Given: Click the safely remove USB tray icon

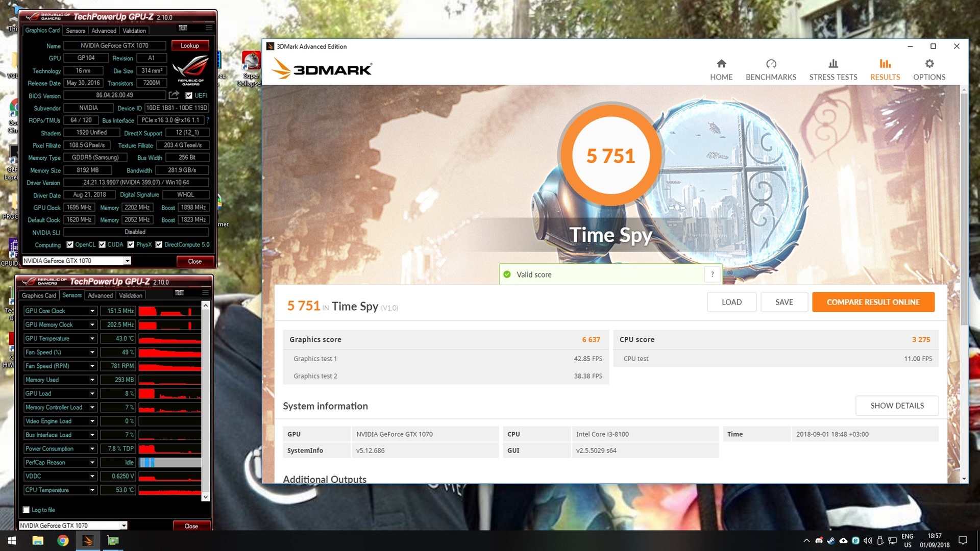Looking at the screenshot, I should tap(880, 540).
